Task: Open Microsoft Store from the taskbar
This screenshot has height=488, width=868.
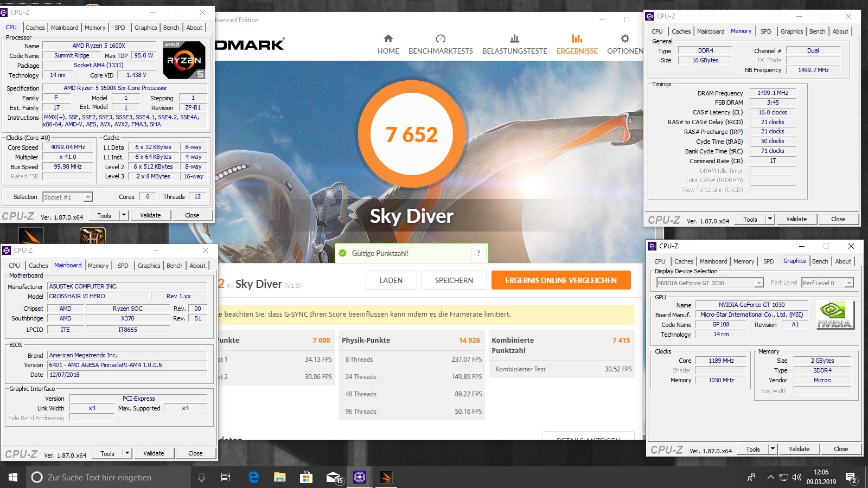Action: 307,477
